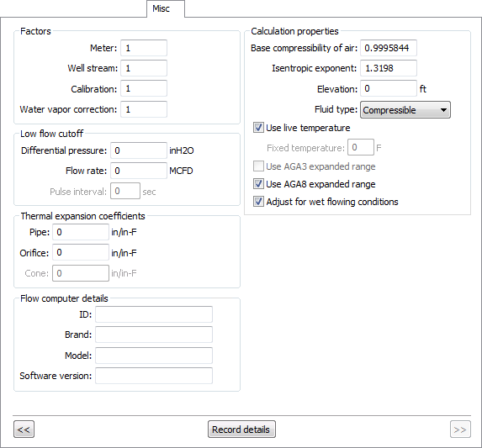The height and width of the screenshot is (448, 482).
Task: Click the ft unit label beside Elevation
Action: 423,89
